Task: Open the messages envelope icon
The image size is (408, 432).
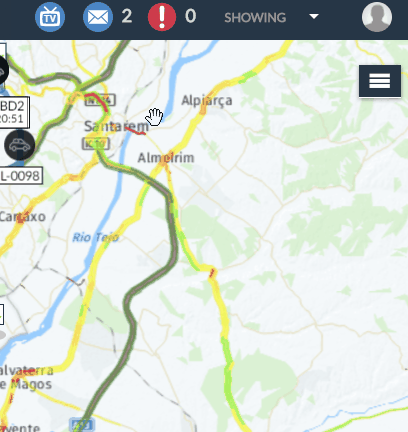Action: 98,17
